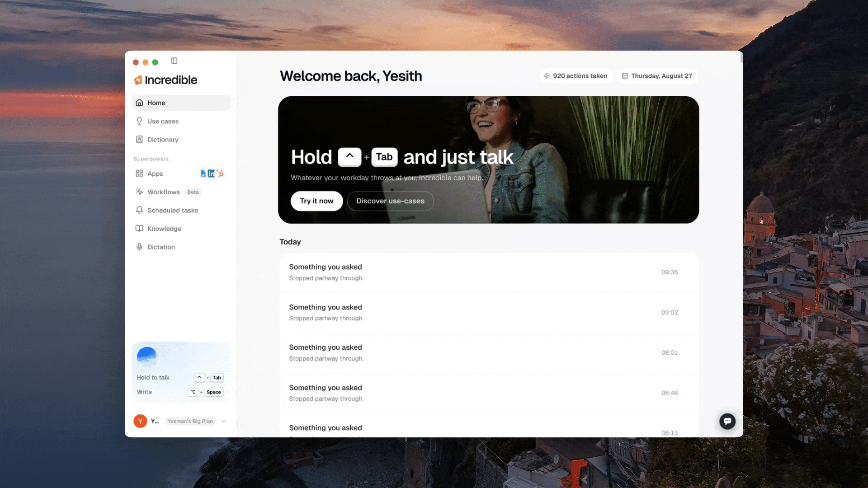Click the Use cases lightbulb icon

click(139, 121)
